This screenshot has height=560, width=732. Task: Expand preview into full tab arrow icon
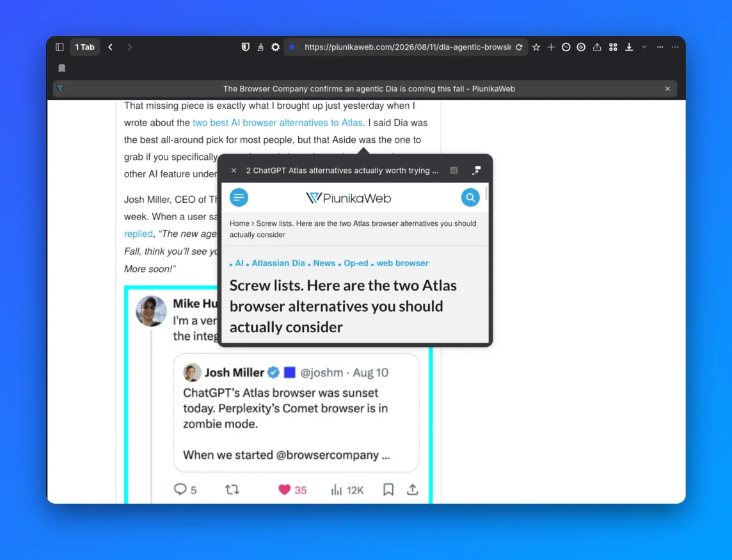(x=476, y=170)
